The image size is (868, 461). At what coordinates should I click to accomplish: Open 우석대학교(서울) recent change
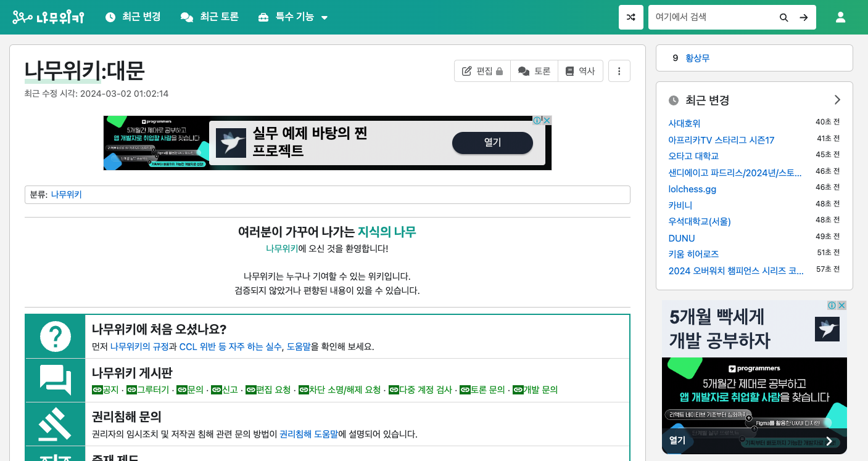(x=700, y=221)
